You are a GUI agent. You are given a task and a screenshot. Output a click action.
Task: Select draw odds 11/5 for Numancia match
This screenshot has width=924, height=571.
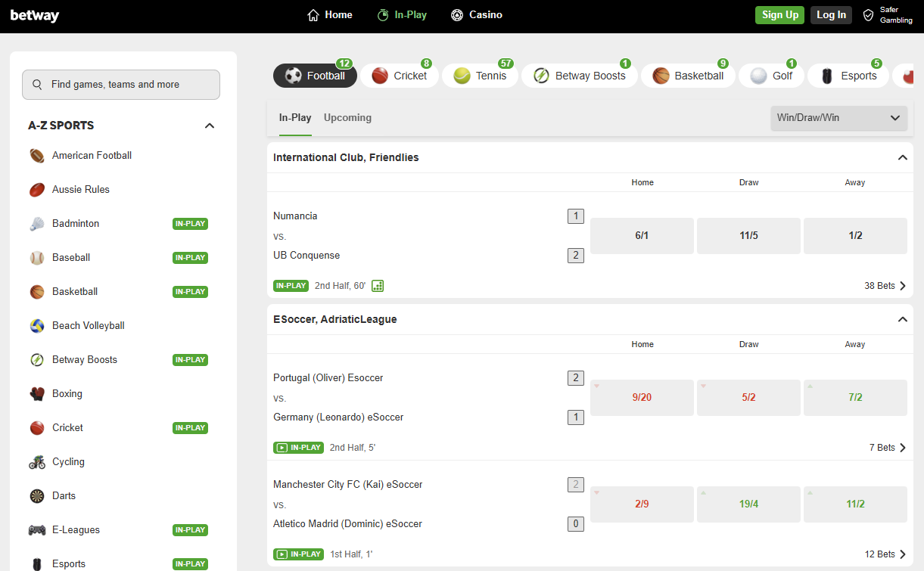click(748, 236)
